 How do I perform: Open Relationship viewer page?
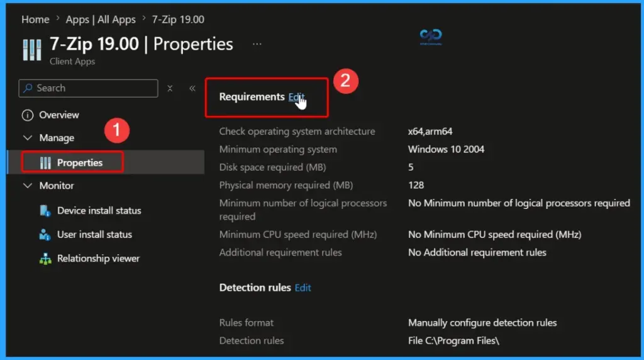click(99, 259)
